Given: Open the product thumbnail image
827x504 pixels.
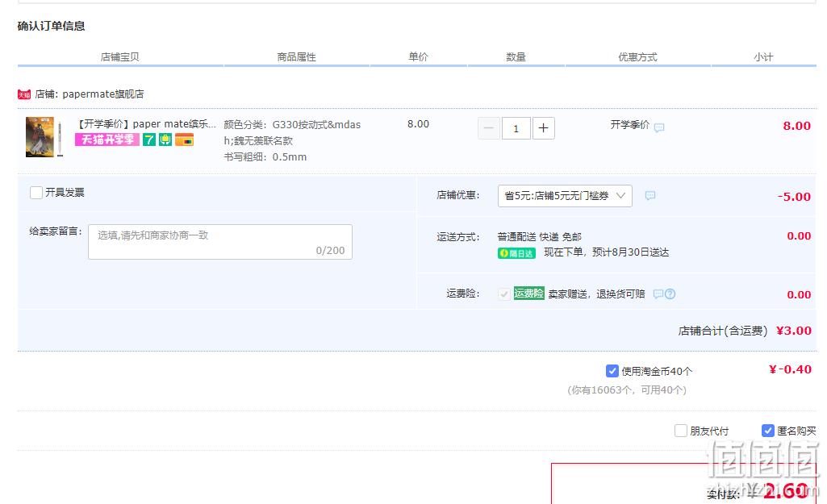Looking at the screenshot, I should [x=40, y=137].
